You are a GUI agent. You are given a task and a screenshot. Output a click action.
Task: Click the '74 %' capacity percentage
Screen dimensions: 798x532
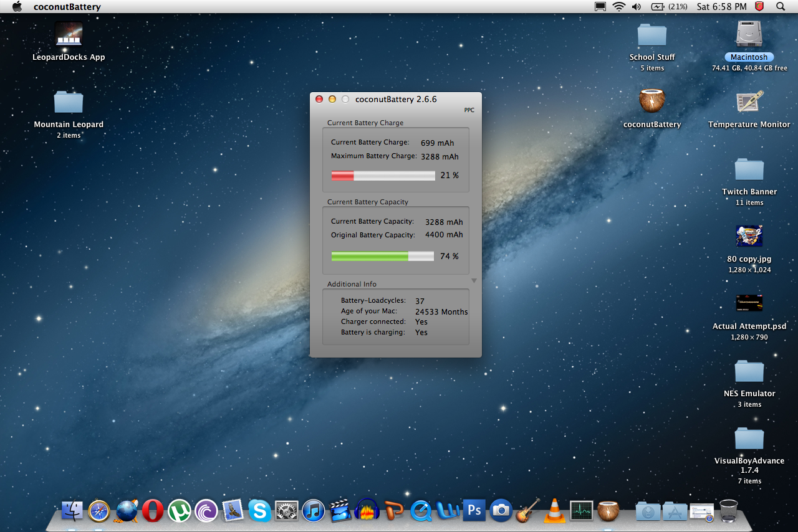point(449,257)
